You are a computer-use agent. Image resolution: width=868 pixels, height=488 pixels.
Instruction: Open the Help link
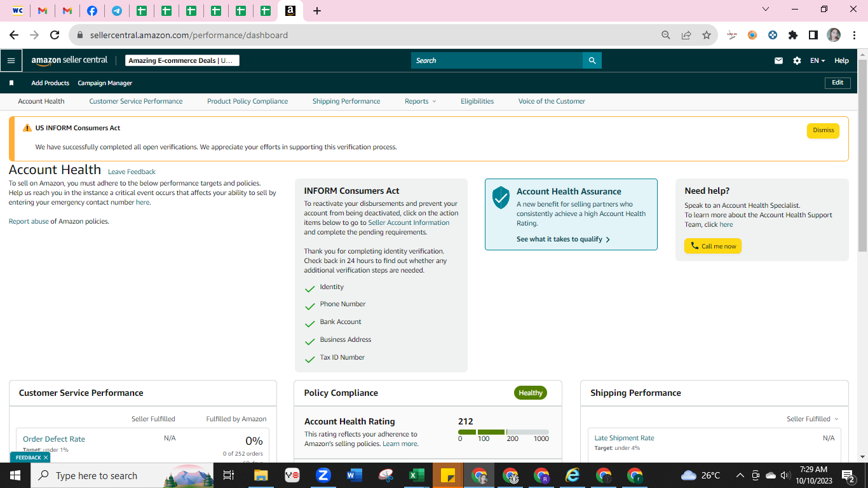841,60
